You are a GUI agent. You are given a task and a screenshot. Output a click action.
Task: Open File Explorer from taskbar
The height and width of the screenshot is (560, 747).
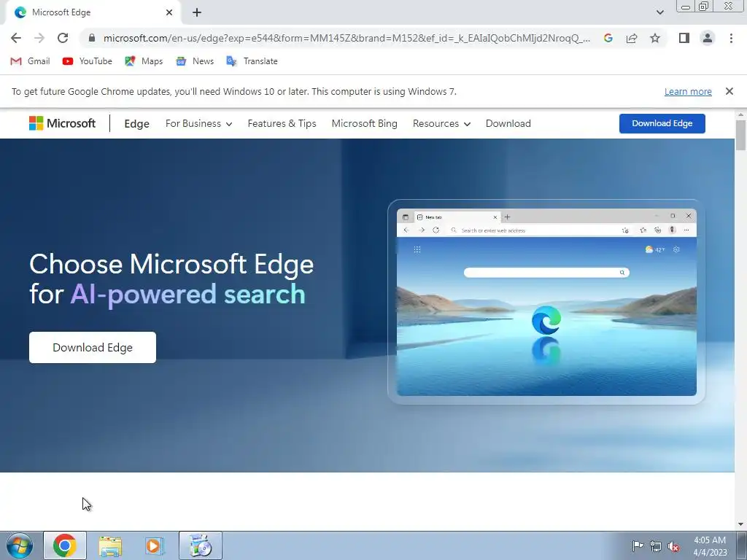(110, 545)
